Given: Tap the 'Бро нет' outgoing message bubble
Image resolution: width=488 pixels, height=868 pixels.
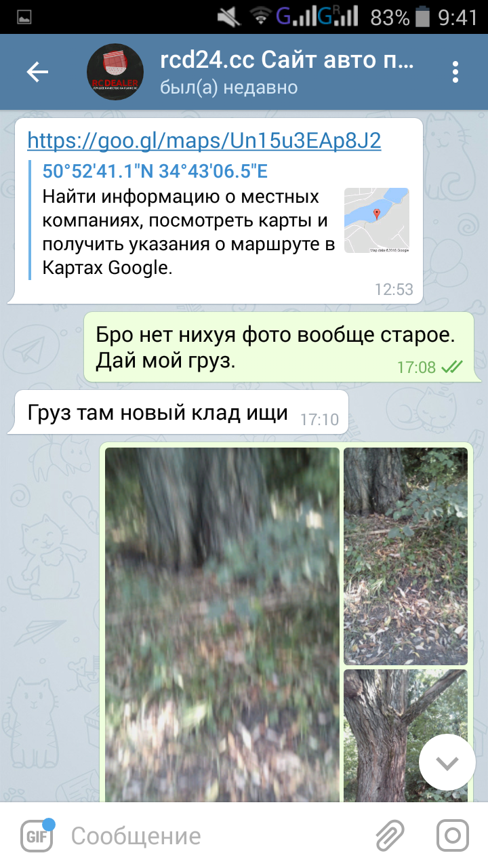Looking at the screenshot, I should 283,347.
